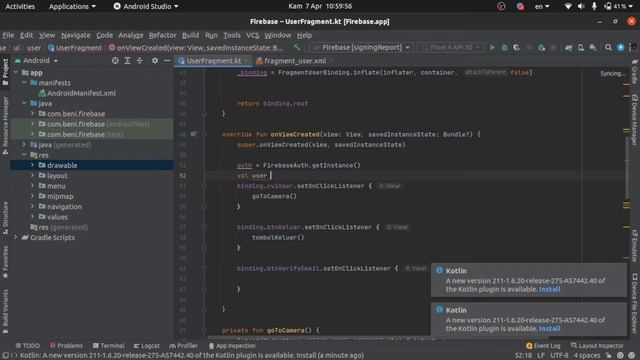This screenshot has width=640, height=360.
Task: Open the Layout Inspector panel
Action: (597, 346)
